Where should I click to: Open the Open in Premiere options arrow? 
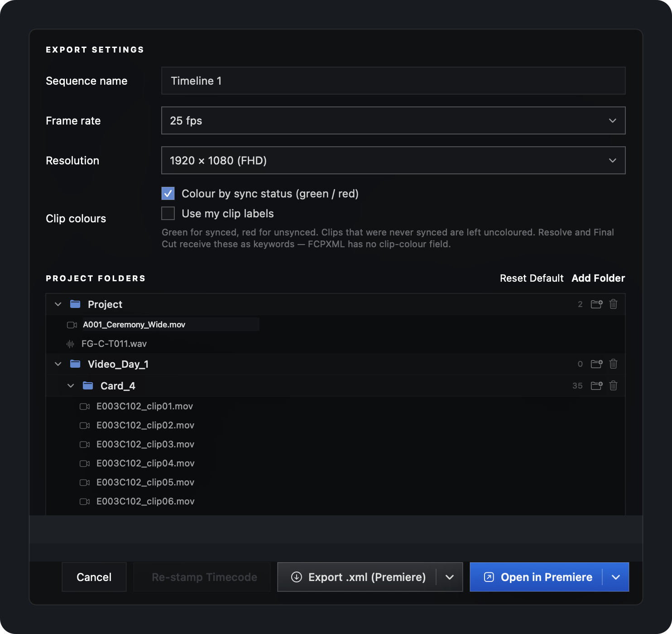pyautogui.click(x=616, y=577)
